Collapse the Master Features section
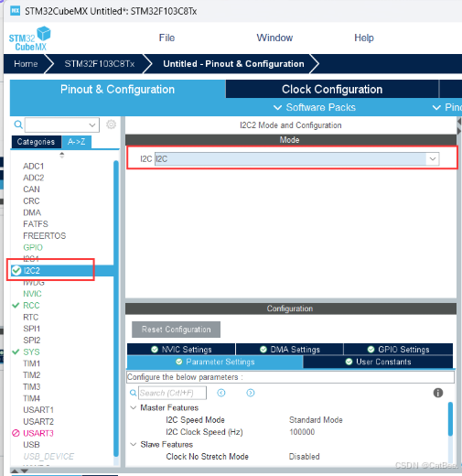This screenshot has height=476, width=462. (x=134, y=407)
